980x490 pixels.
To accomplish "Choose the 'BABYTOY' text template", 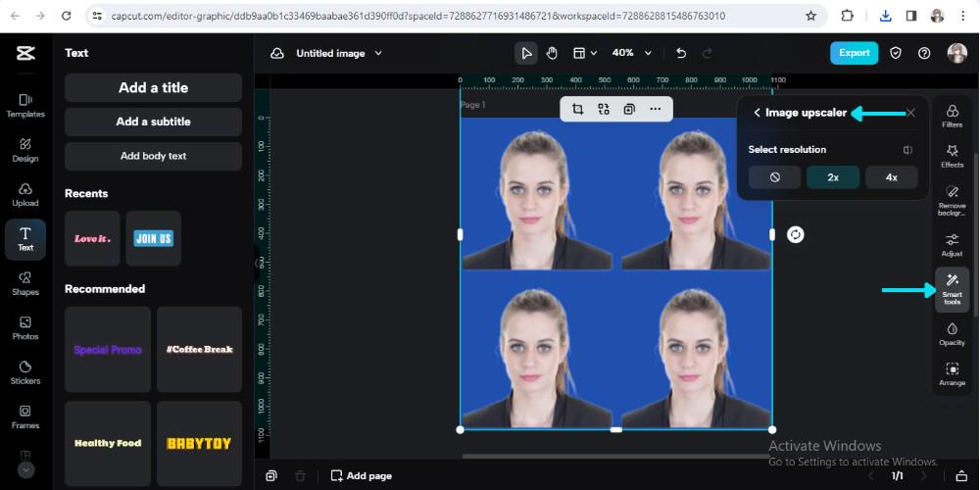I will (x=199, y=444).
